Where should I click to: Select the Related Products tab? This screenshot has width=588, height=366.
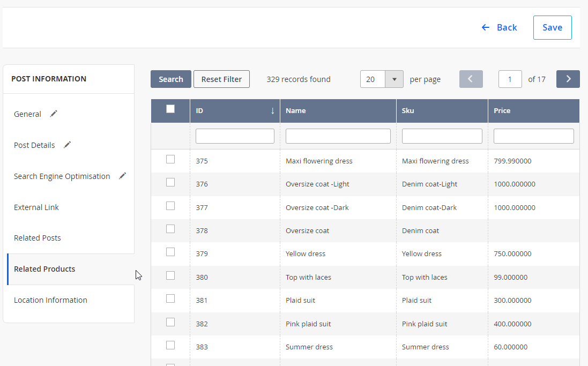[x=44, y=269]
